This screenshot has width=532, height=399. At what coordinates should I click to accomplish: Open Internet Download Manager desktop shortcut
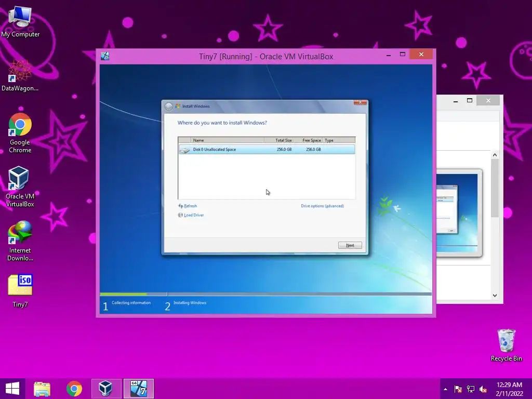click(20, 241)
